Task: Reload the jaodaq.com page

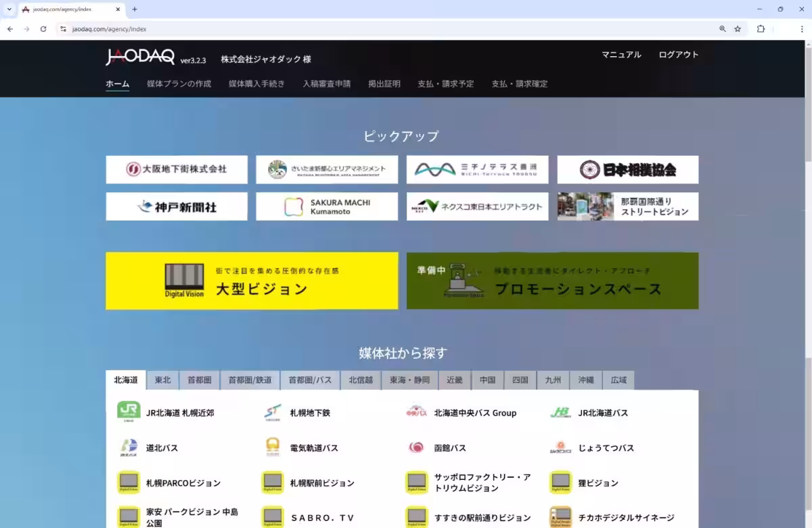Action: point(43,28)
